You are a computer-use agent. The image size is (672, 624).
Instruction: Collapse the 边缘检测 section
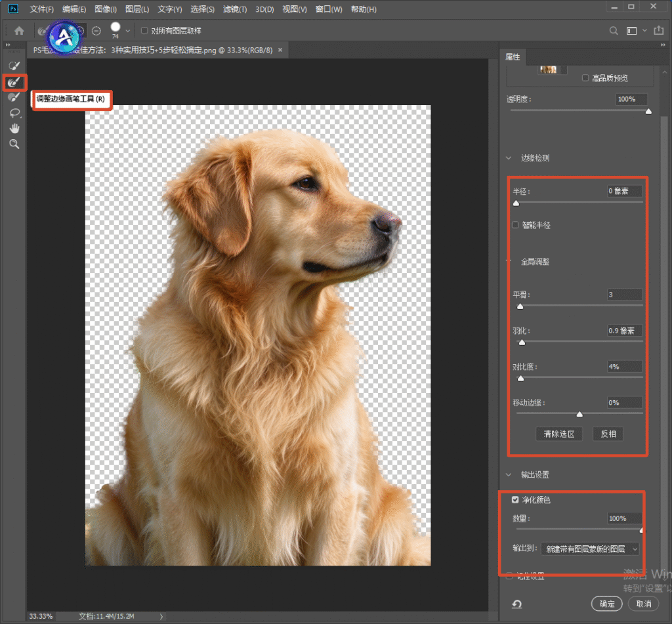point(509,157)
